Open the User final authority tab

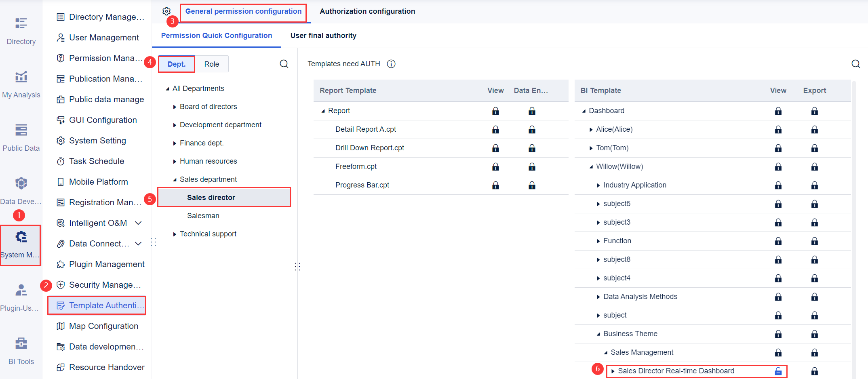(323, 36)
